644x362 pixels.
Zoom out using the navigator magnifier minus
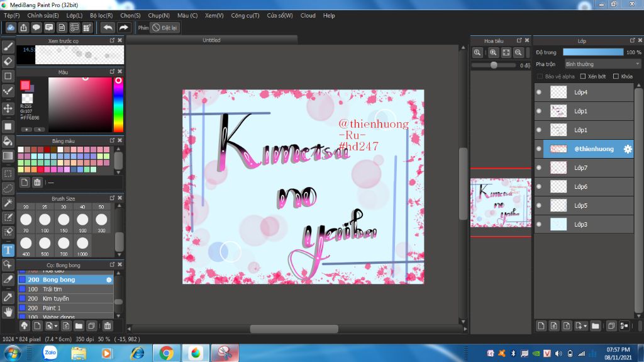[518, 53]
